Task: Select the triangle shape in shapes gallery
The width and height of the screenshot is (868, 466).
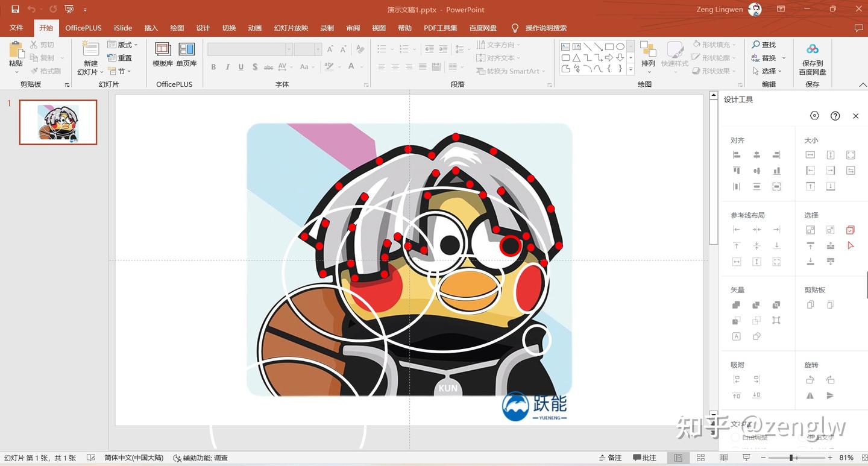Action: click(577, 58)
